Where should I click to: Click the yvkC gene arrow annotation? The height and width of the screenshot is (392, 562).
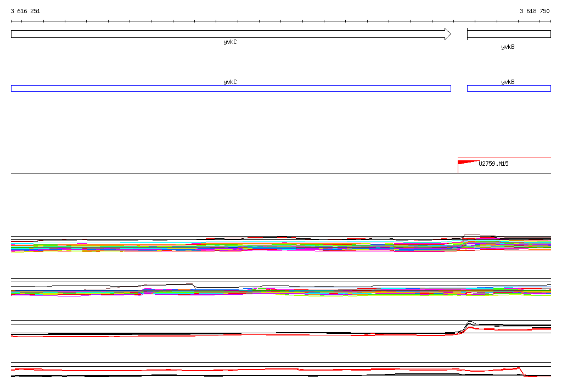(x=231, y=34)
